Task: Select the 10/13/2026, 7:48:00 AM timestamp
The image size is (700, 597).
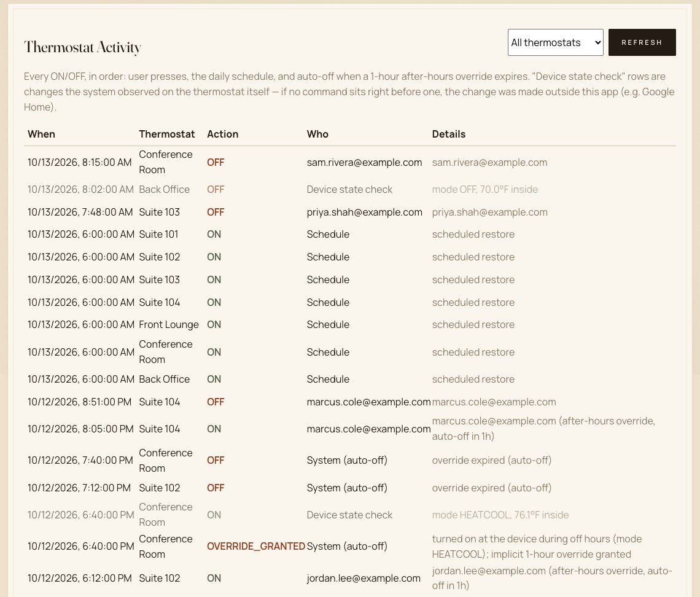Action: coord(80,212)
